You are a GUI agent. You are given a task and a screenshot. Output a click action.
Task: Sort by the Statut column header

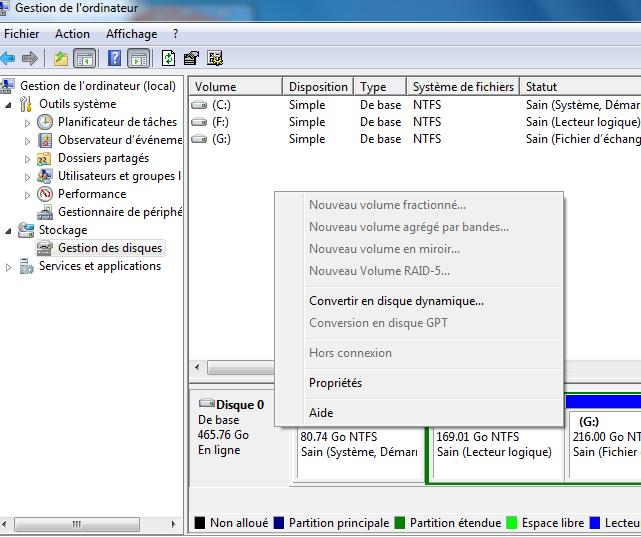coord(580,87)
